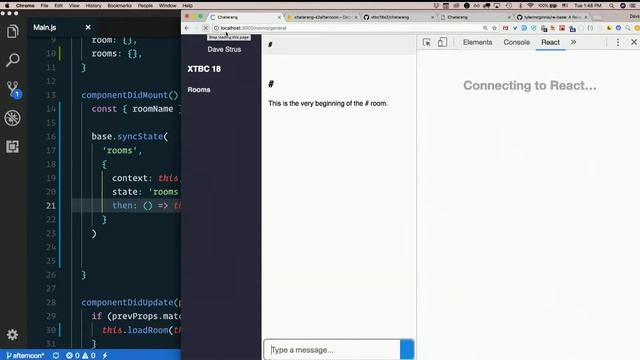Close the DevTools panel
Image resolution: width=640 pixels, height=360 pixels.
point(634,42)
